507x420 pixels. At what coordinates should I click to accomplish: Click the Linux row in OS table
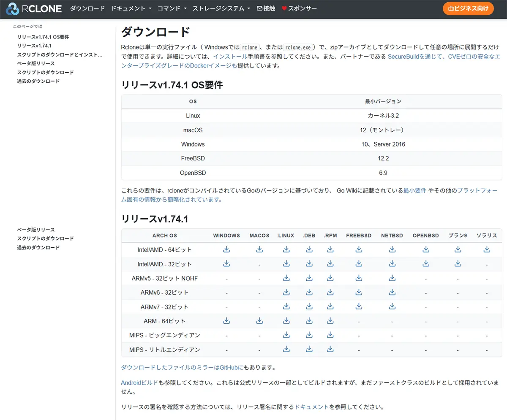[311, 116]
